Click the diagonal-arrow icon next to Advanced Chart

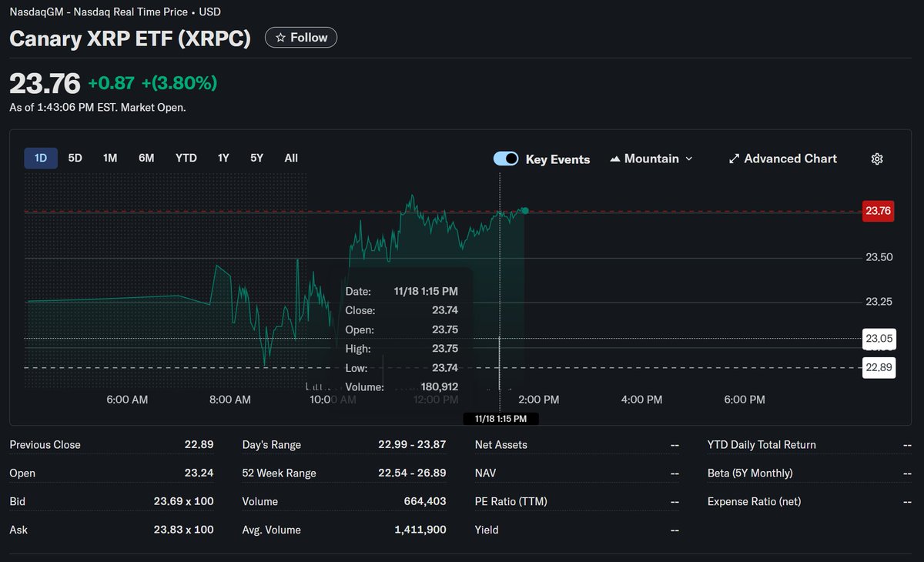click(734, 159)
